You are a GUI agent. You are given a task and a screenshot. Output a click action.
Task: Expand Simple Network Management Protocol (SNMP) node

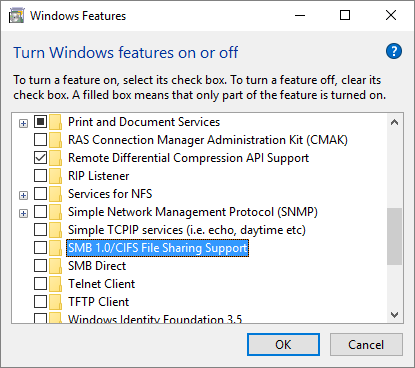[x=23, y=213]
